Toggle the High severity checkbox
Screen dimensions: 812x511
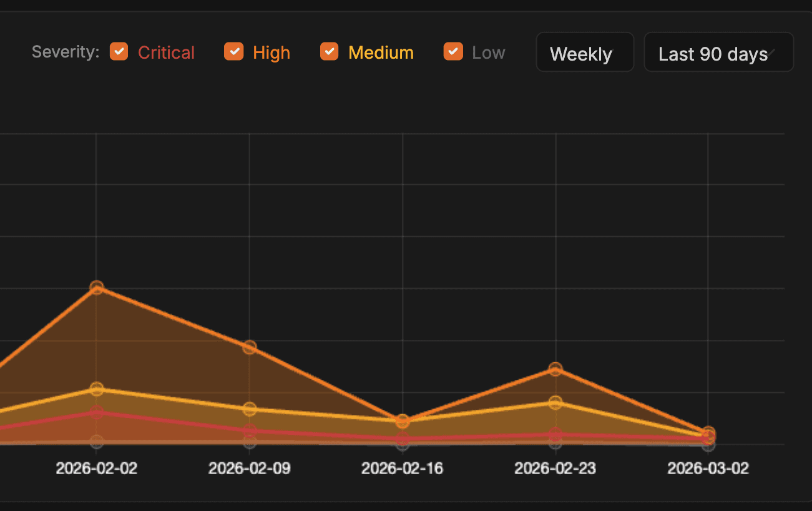coord(233,51)
